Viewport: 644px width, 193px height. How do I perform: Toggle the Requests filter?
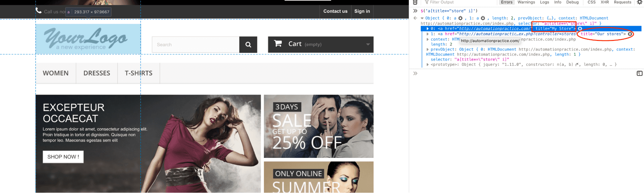tap(622, 2)
